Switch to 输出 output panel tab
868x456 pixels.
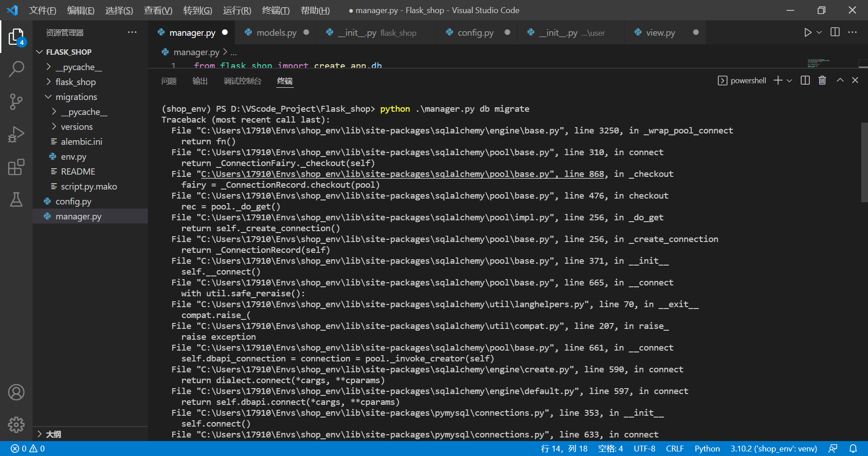tap(200, 81)
